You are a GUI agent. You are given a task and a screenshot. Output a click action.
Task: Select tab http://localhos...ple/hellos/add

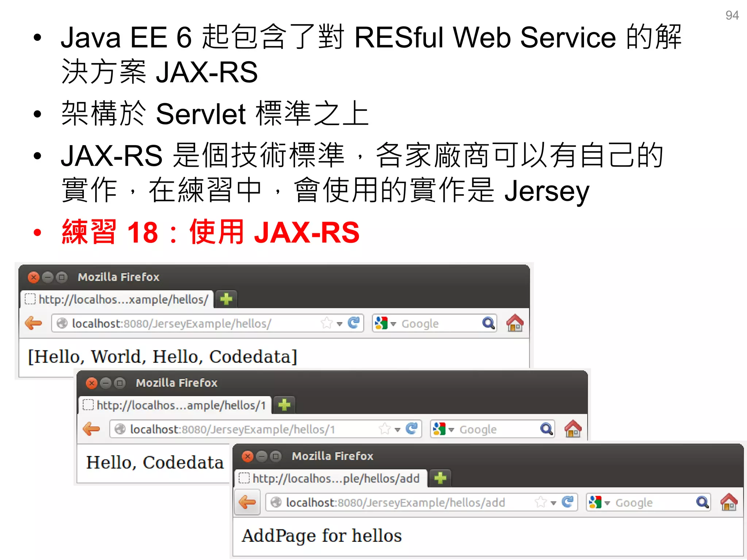click(330, 478)
